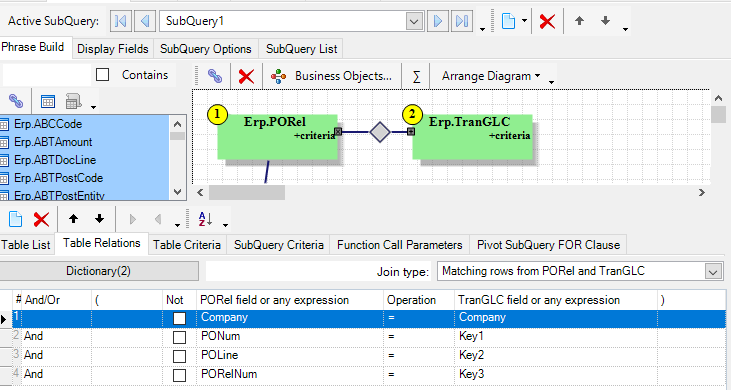Toggle the Contains checkbox
The height and width of the screenshot is (390, 731).
pyautogui.click(x=103, y=75)
